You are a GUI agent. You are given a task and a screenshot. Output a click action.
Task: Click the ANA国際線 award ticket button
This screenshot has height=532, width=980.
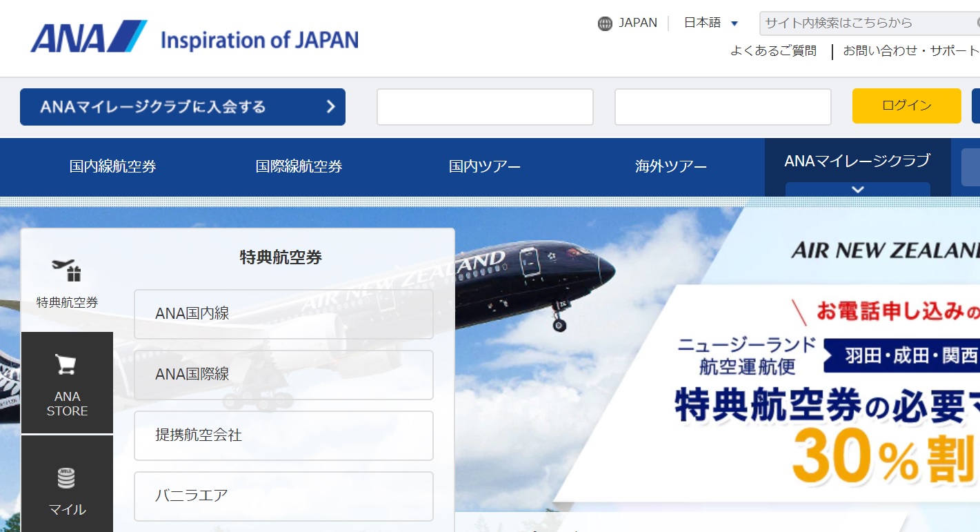point(283,375)
